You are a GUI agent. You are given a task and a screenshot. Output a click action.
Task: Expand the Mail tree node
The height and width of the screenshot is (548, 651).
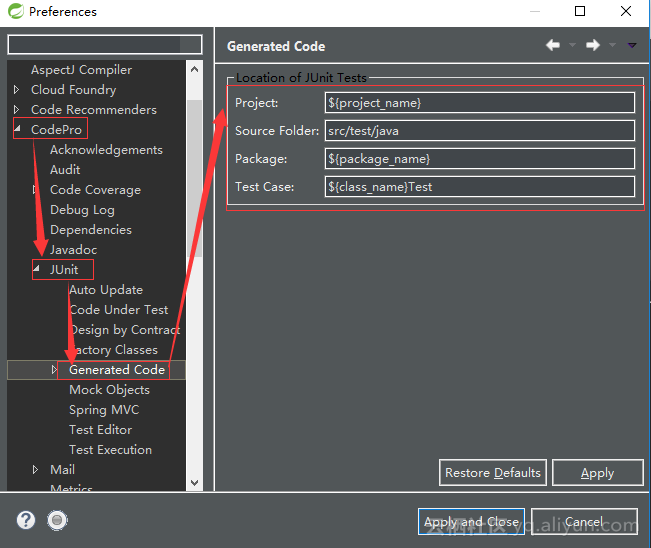click(x=35, y=470)
